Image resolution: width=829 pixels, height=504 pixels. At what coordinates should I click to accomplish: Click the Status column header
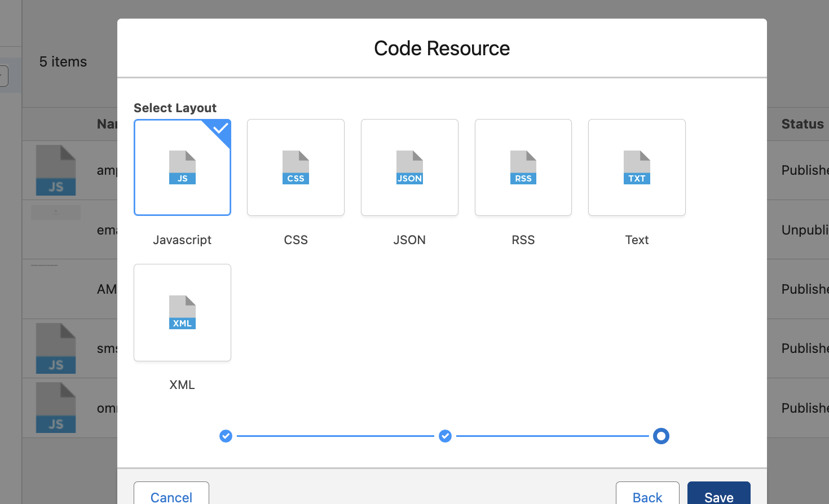point(802,124)
